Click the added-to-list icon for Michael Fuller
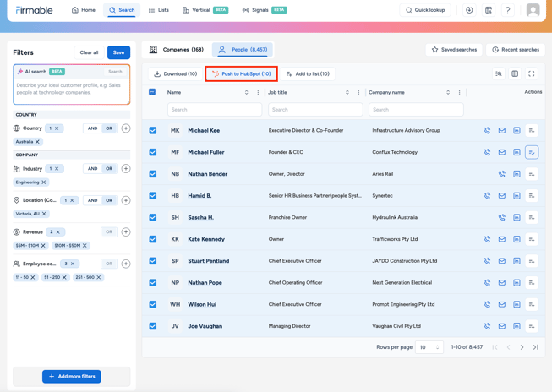Viewport: 552px width, 392px height. point(532,152)
